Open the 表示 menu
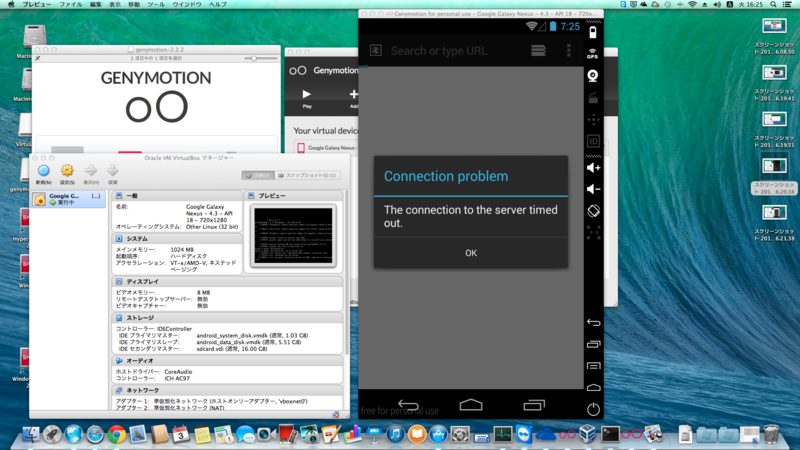Viewport: 800px width, 450px height. click(x=115, y=4)
